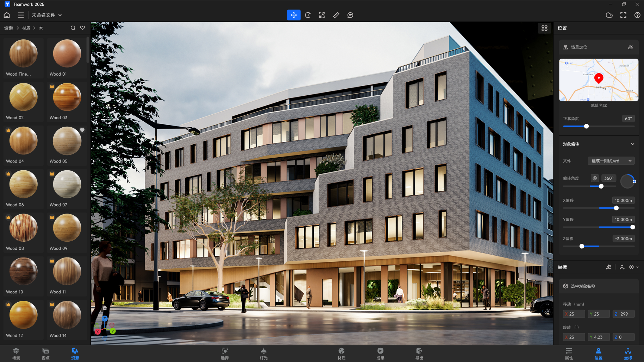Open the viewport grid layout icon
The image size is (644, 362).
point(544,28)
